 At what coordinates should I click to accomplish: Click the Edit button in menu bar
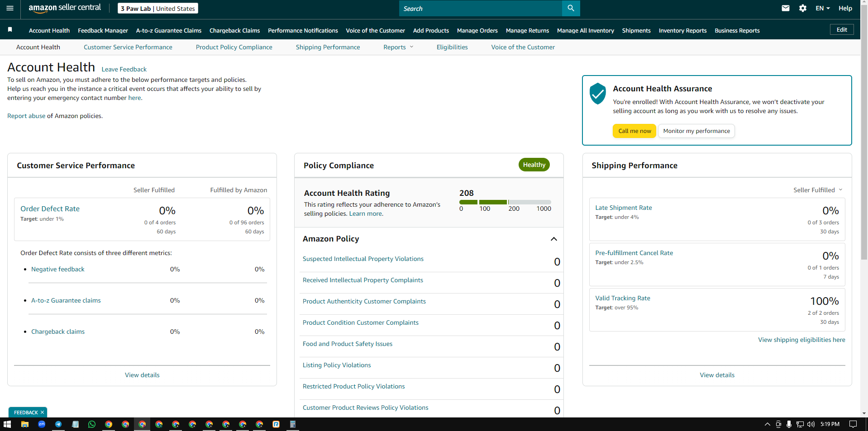click(x=842, y=29)
